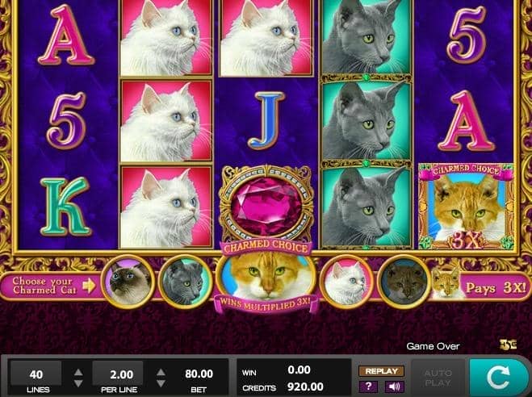Viewport: 532px width, 397px height.
Task: Select the Siamese cat as Charmed Cat
Action: [x=128, y=282]
